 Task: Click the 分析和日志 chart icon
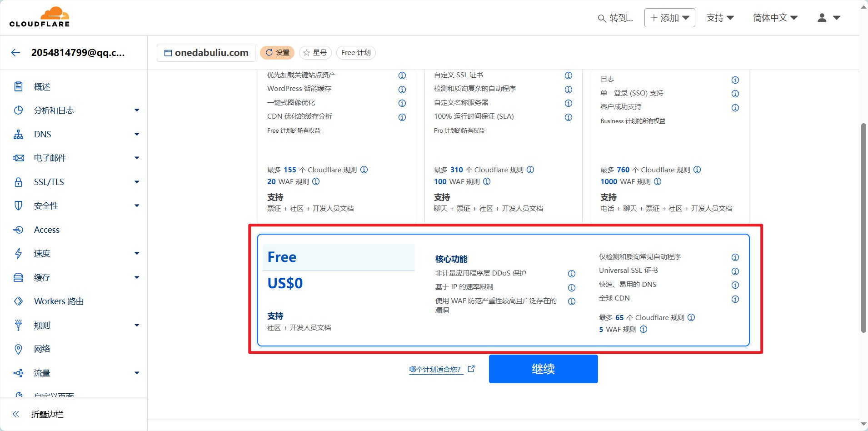(18, 110)
